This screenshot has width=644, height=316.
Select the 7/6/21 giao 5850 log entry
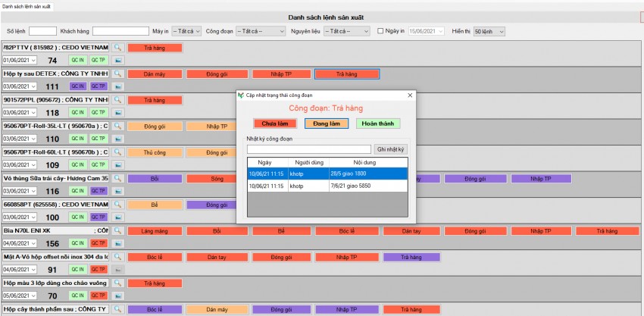pyautogui.click(x=327, y=185)
